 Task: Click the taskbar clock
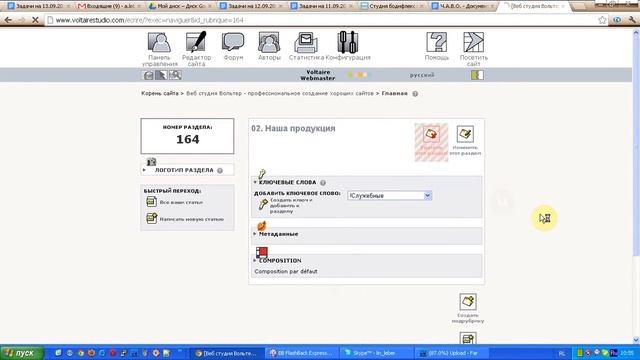(627, 353)
